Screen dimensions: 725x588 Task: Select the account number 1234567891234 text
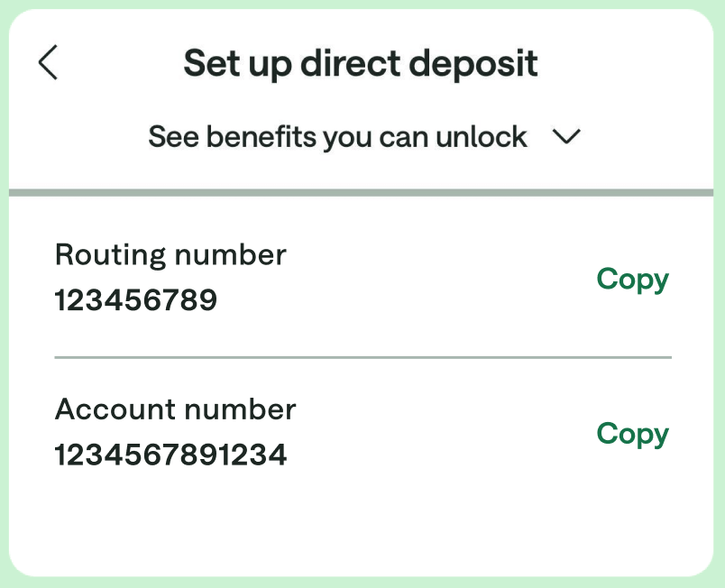click(x=171, y=454)
